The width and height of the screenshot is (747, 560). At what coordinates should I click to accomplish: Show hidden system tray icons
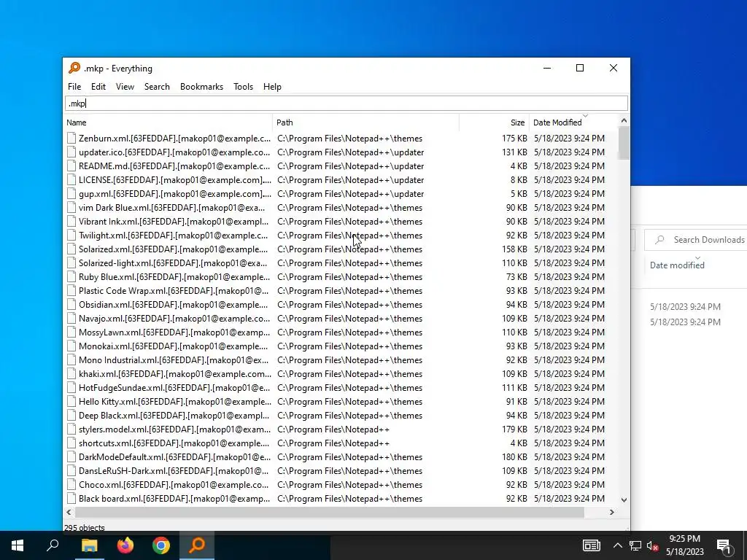617,545
